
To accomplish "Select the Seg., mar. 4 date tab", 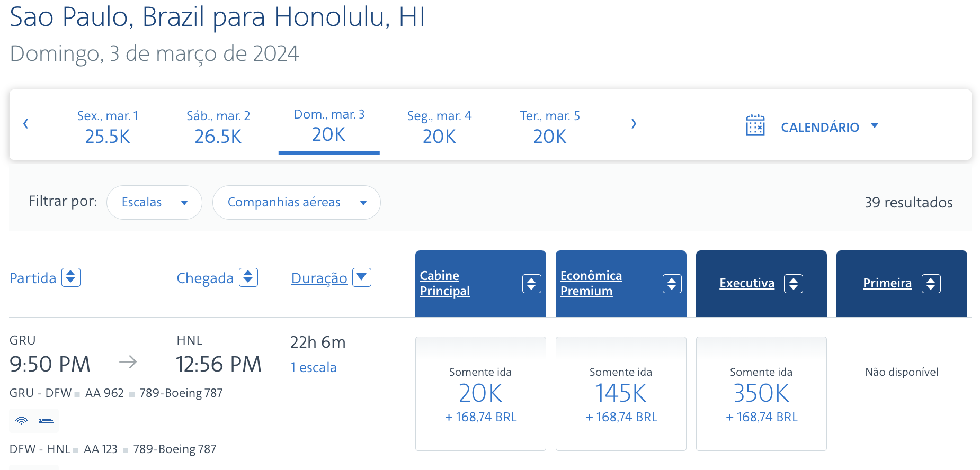I will (x=439, y=125).
